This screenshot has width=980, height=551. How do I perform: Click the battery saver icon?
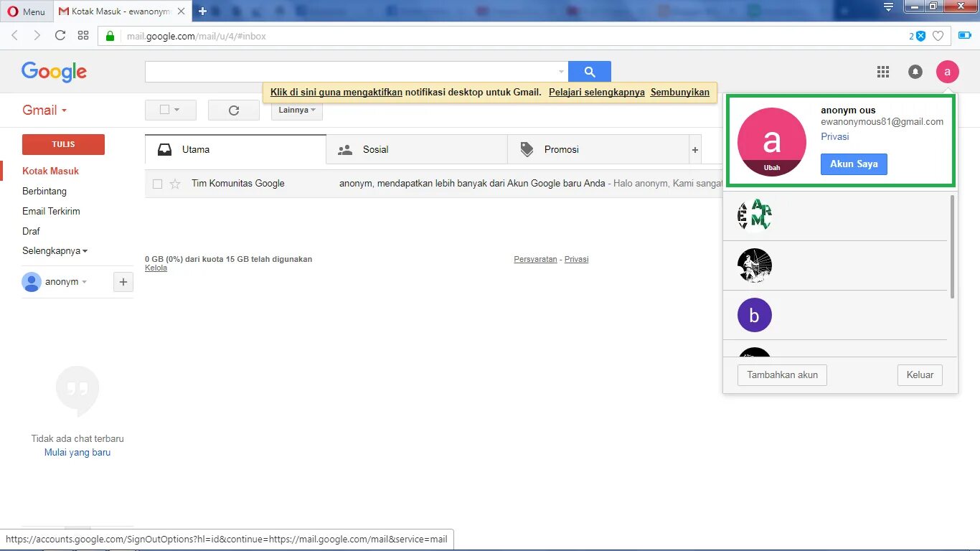pyautogui.click(x=964, y=35)
